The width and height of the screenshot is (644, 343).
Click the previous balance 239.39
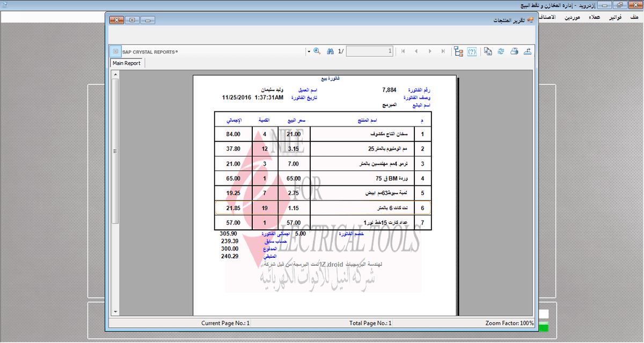pos(229,242)
